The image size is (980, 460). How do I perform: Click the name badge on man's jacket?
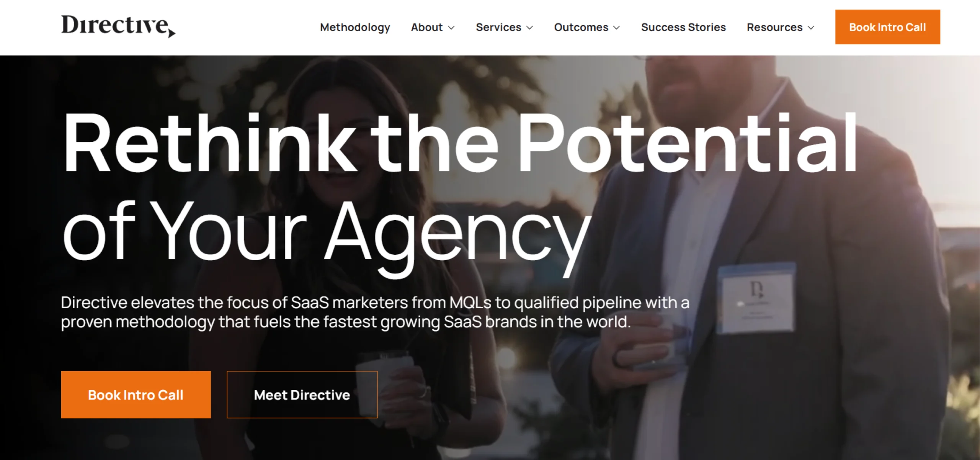coord(756,299)
